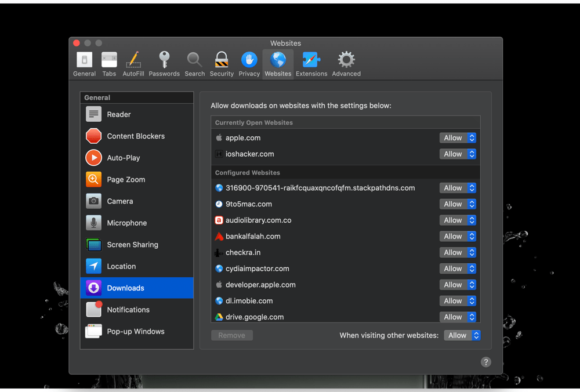The image size is (580, 392).
Task: Switch to the Websites tab label
Action: 278,74
